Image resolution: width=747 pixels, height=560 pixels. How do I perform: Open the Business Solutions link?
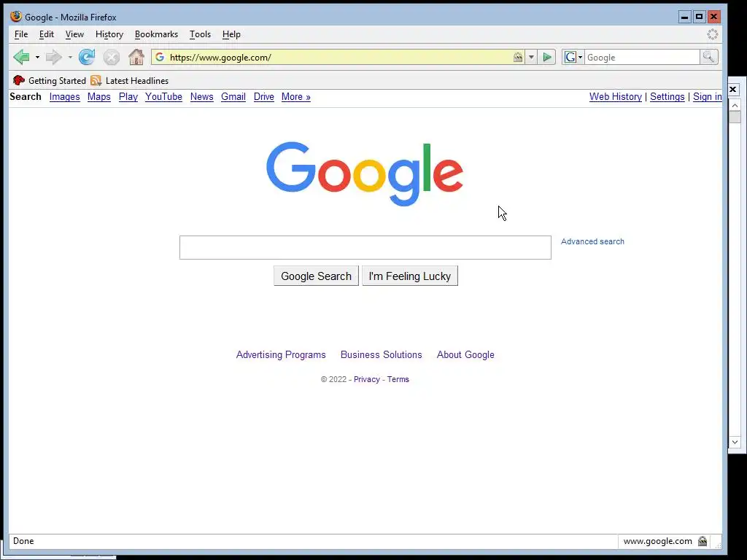tap(381, 355)
